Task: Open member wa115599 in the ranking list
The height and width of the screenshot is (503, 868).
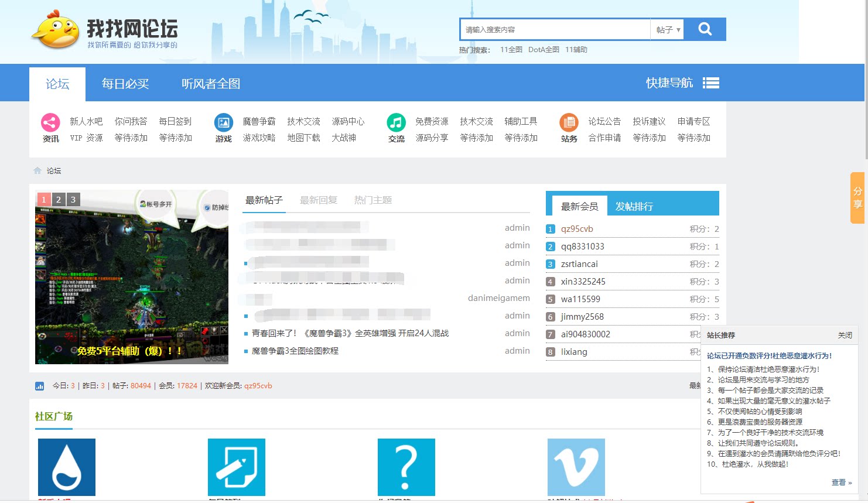Action: 580,299
